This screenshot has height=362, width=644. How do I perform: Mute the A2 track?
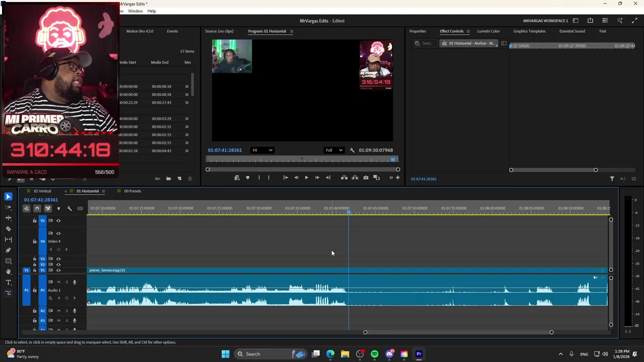click(x=58, y=311)
